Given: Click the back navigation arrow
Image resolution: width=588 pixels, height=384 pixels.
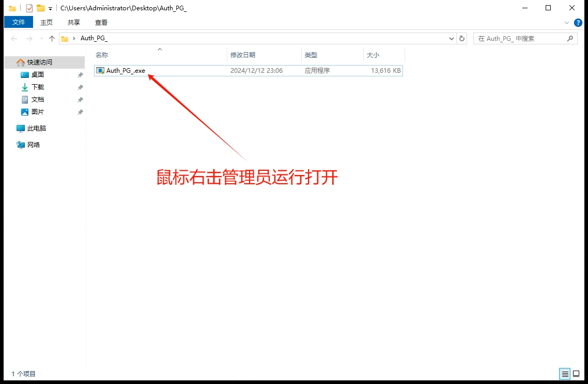Looking at the screenshot, I should (14, 38).
